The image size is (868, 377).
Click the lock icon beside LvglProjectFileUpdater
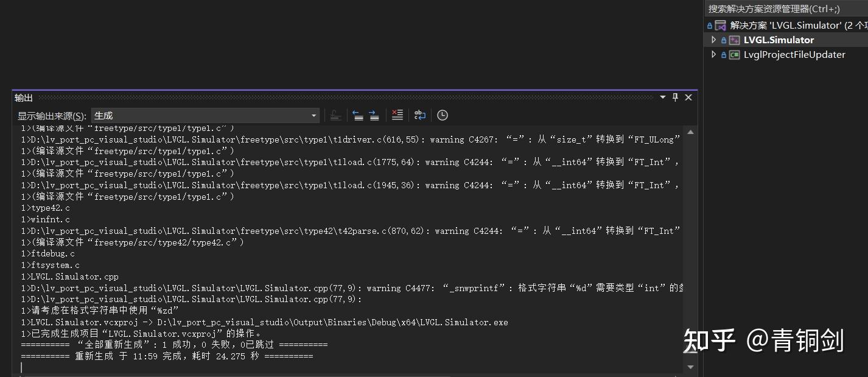723,54
